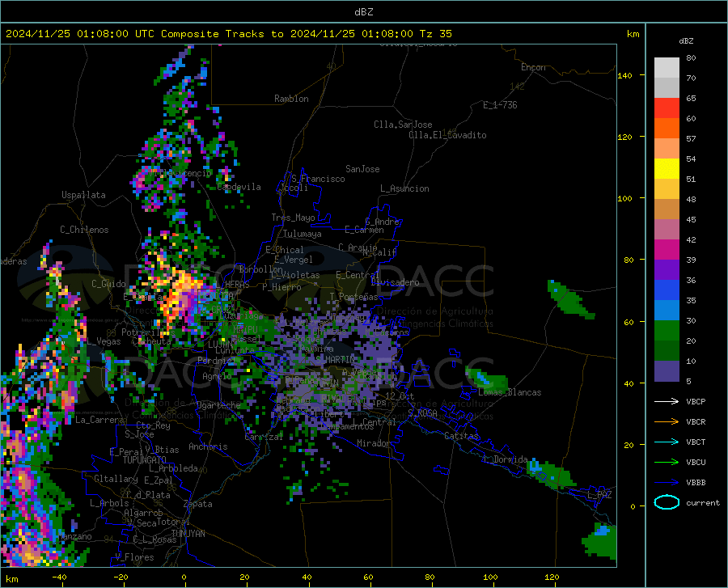Click the C_Guido map label
Image resolution: width=728 pixels, height=588 pixels.
point(108,284)
